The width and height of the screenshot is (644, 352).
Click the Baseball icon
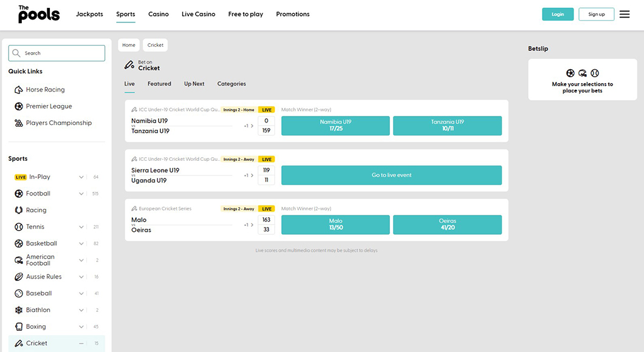coord(18,293)
